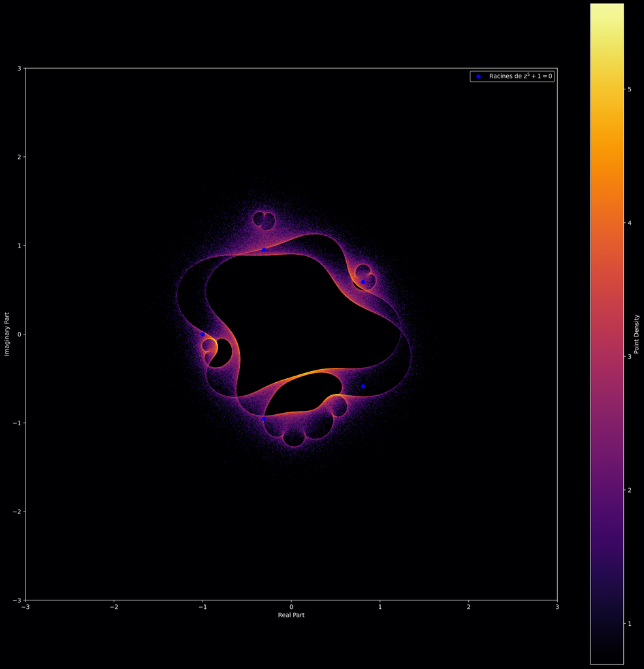Image resolution: width=644 pixels, height=669 pixels.
Task: Click the legend text 'Racines de z⁵+1=0'
Action: click(521, 76)
